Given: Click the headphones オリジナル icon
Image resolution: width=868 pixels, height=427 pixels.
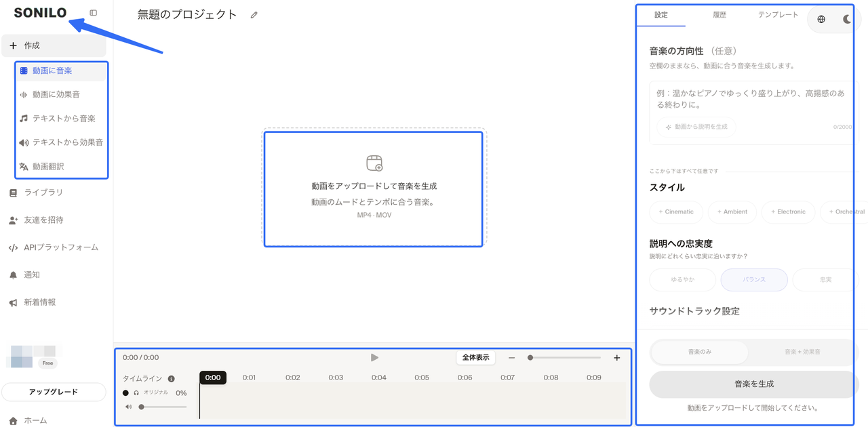Looking at the screenshot, I should click(x=136, y=393).
